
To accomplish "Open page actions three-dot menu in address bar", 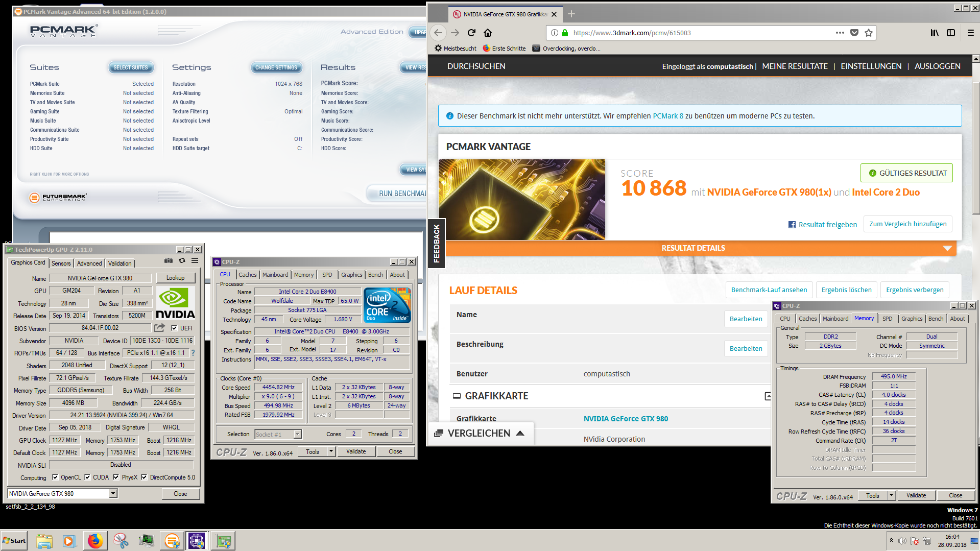I will (x=840, y=33).
